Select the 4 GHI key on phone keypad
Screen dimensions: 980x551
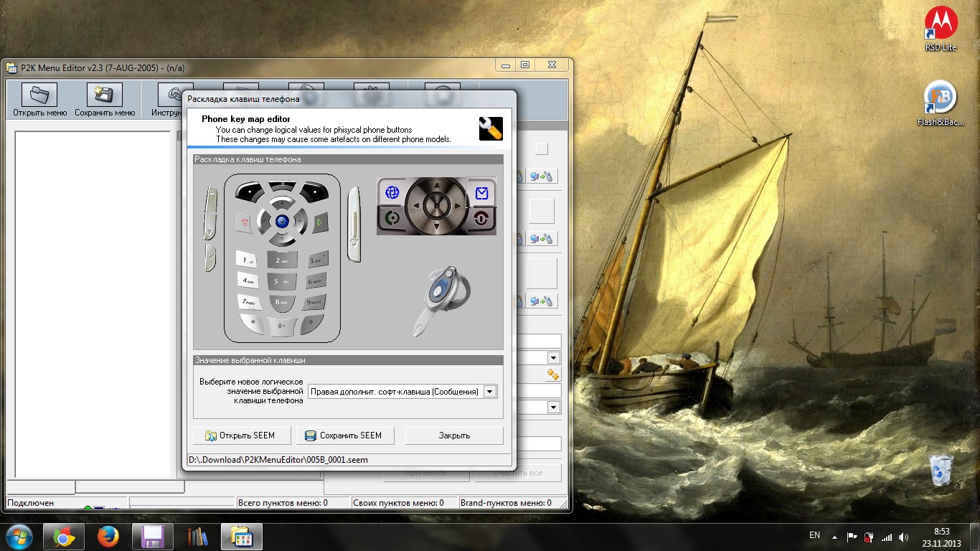(249, 281)
